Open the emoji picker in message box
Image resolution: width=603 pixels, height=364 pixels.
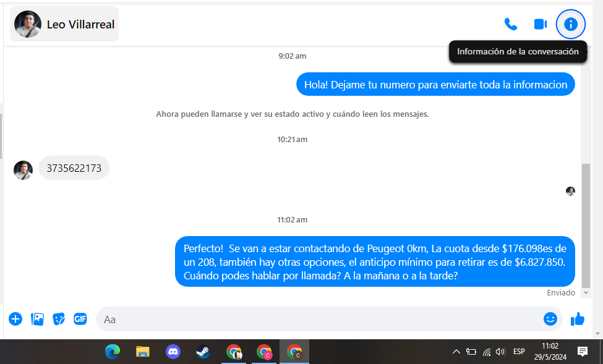pos(550,319)
